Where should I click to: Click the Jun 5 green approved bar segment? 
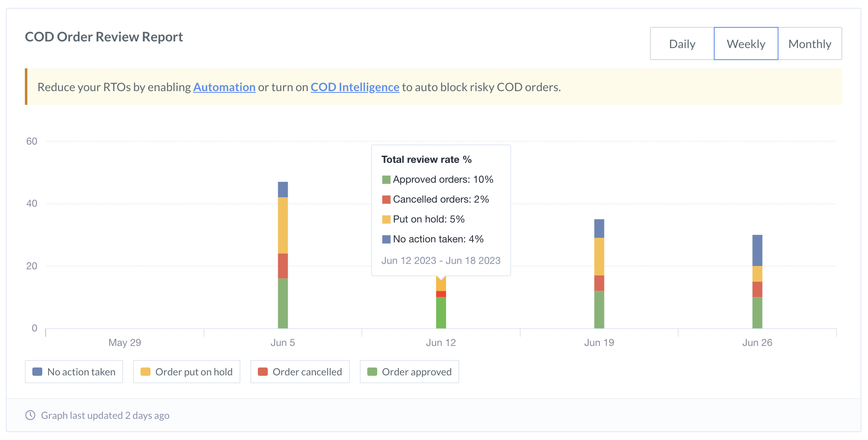pos(283,303)
